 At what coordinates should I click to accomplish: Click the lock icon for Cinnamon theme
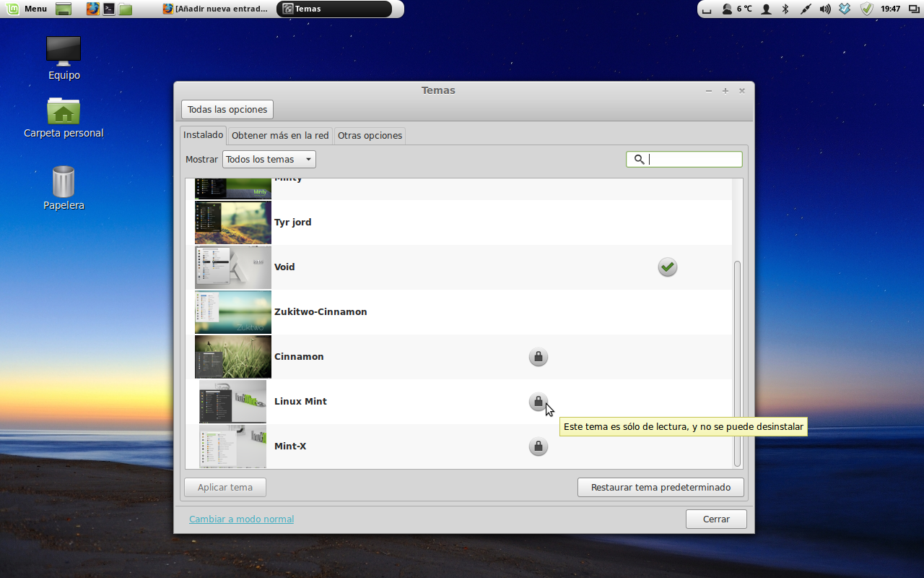click(538, 357)
